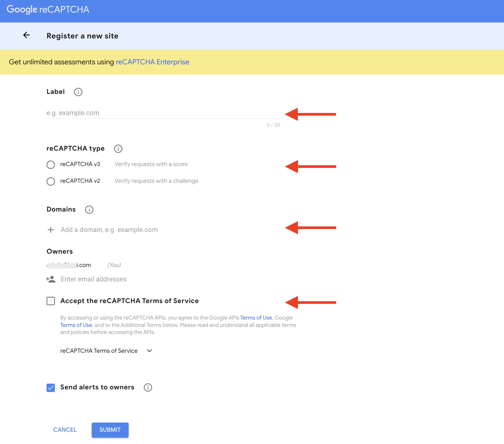
Task: Open the Google reCAPTCHA logo
Action: click(x=48, y=9)
